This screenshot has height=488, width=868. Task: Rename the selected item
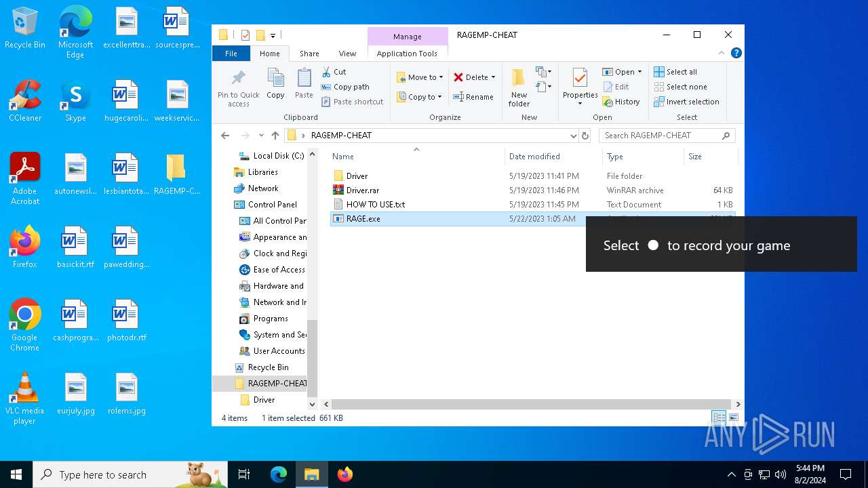(473, 97)
